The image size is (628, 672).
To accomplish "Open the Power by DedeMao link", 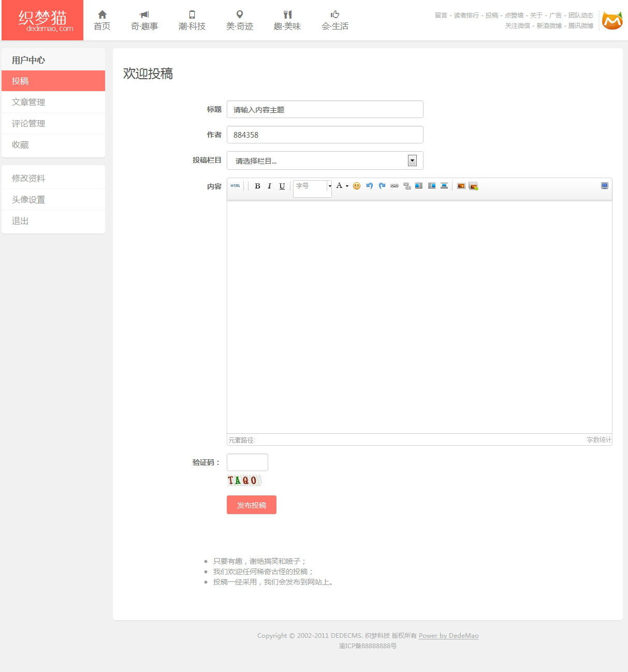I will point(448,636).
